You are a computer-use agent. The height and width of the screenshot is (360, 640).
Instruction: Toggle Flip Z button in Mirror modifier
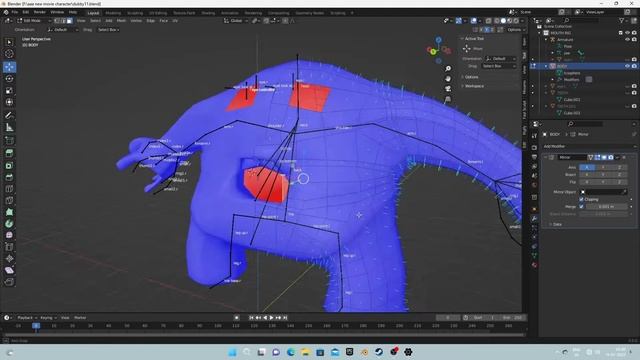click(x=619, y=182)
